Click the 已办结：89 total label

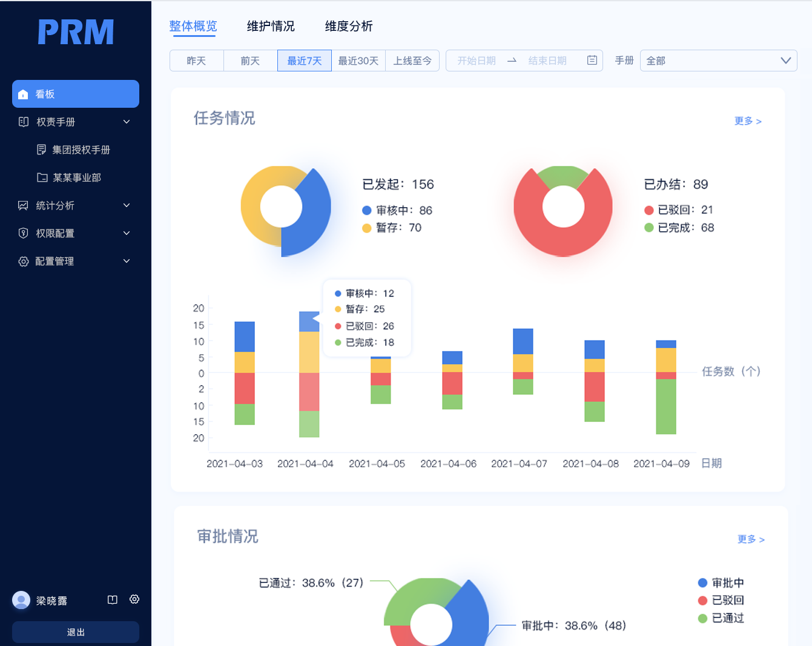pos(676,184)
